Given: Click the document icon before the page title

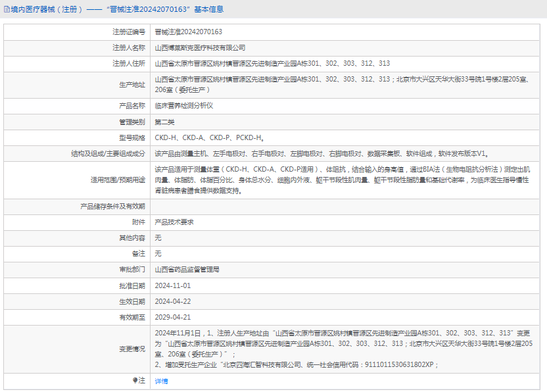Looking at the screenshot, I should 7,9.
